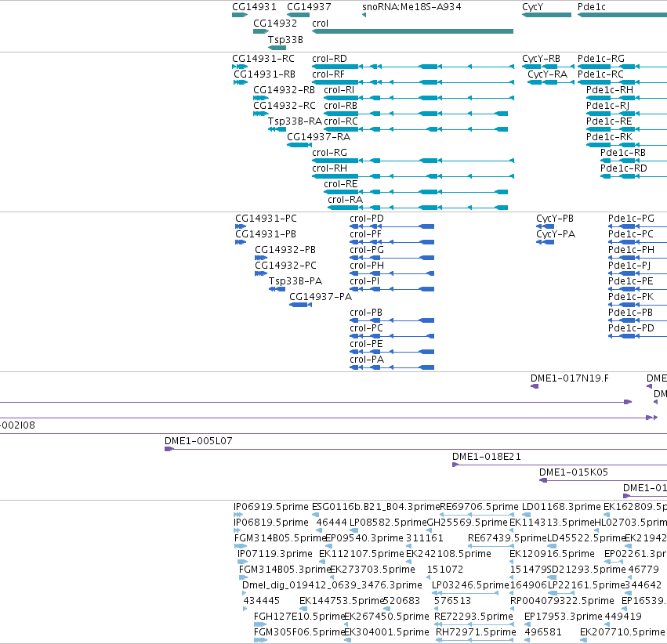The image size is (667, 644).
Task: Select the crol-PI protein label
Action: [x=364, y=281]
